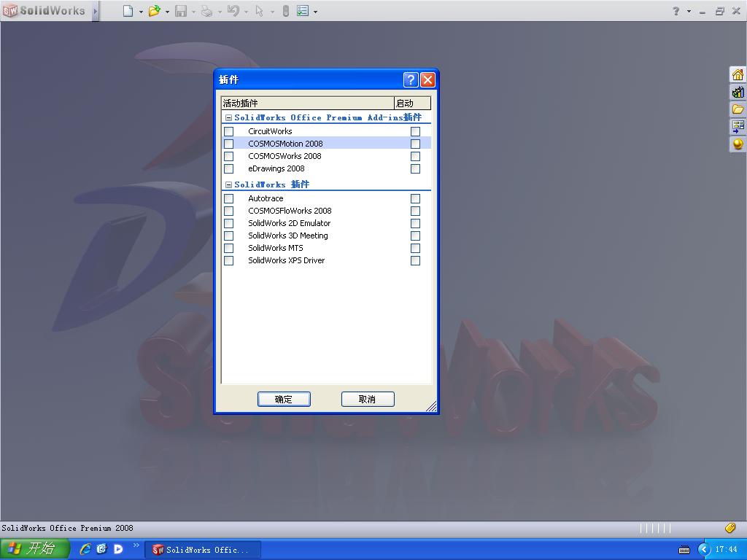Viewport: 747px width, 560px height.
Task: Create a new document with New icon
Action: click(128, 10)
